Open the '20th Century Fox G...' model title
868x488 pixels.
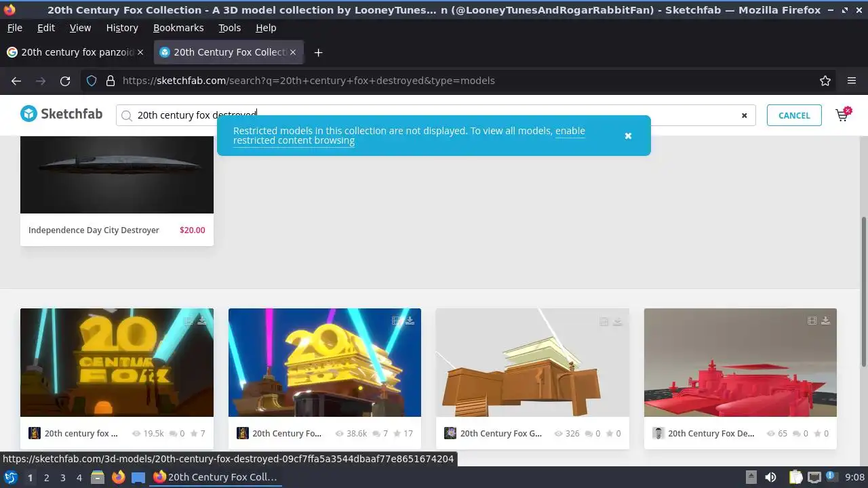(x=501, y=433)
